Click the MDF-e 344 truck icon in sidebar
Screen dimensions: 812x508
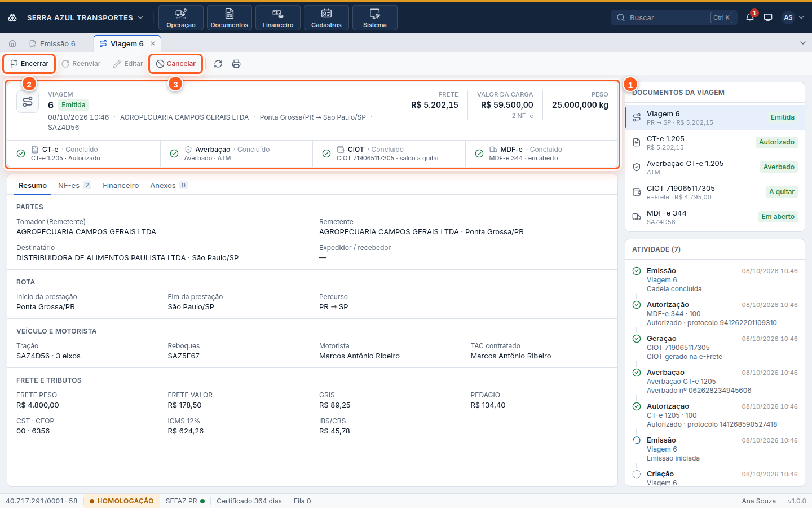point(637,217)
